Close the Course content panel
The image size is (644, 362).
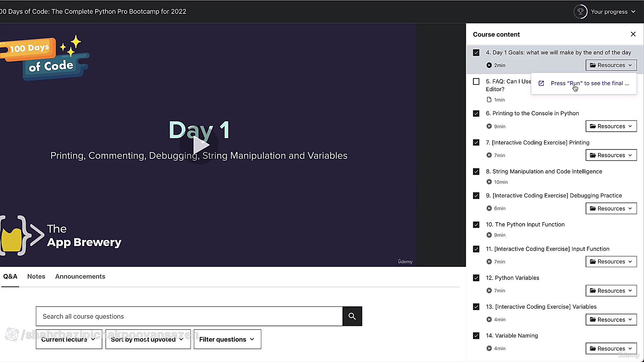click(x=633, y=34)
